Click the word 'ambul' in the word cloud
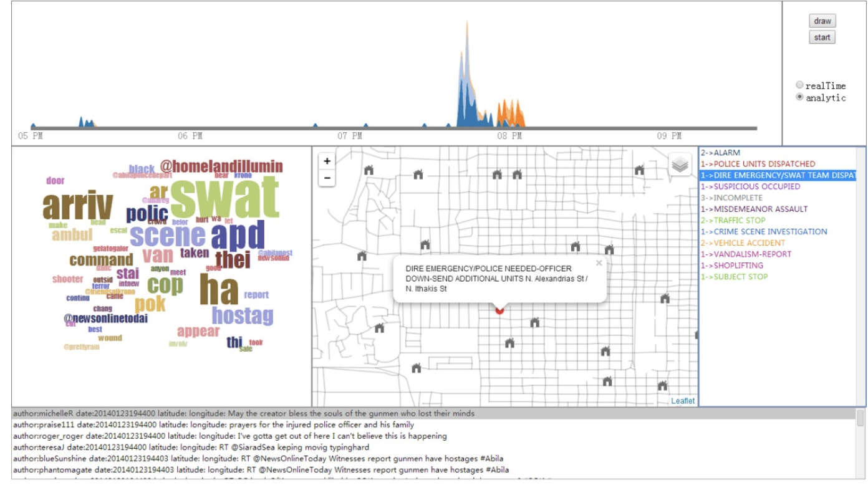Viewport: 868px width, 485px height. pyautogui.click(x=72, y=235)
